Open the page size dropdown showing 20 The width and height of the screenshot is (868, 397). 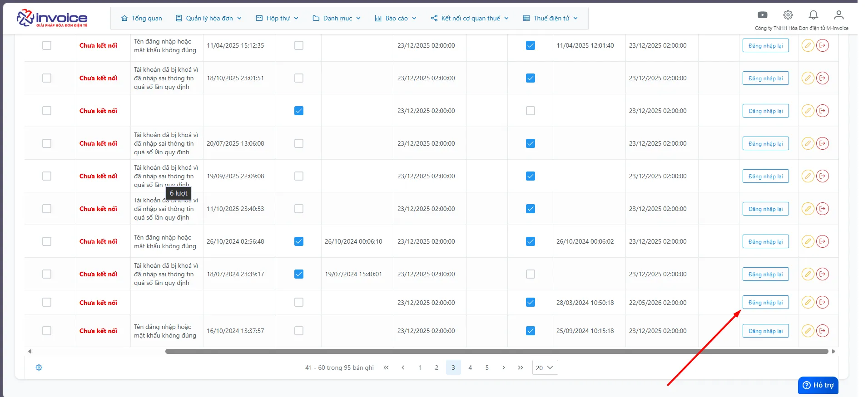pos(545,368)
